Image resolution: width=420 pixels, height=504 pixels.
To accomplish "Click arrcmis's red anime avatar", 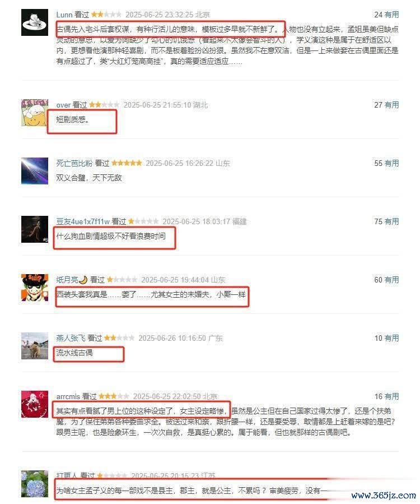I will coord(35,404).
